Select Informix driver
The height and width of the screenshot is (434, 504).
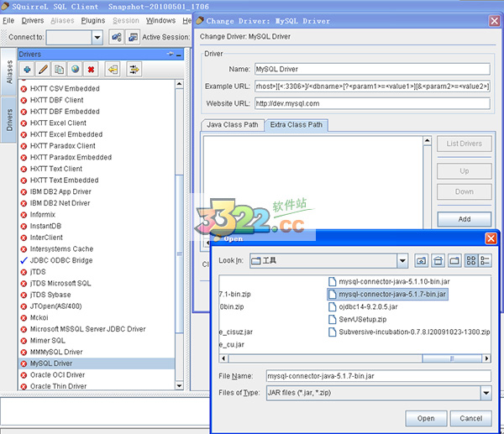point(97,215)
